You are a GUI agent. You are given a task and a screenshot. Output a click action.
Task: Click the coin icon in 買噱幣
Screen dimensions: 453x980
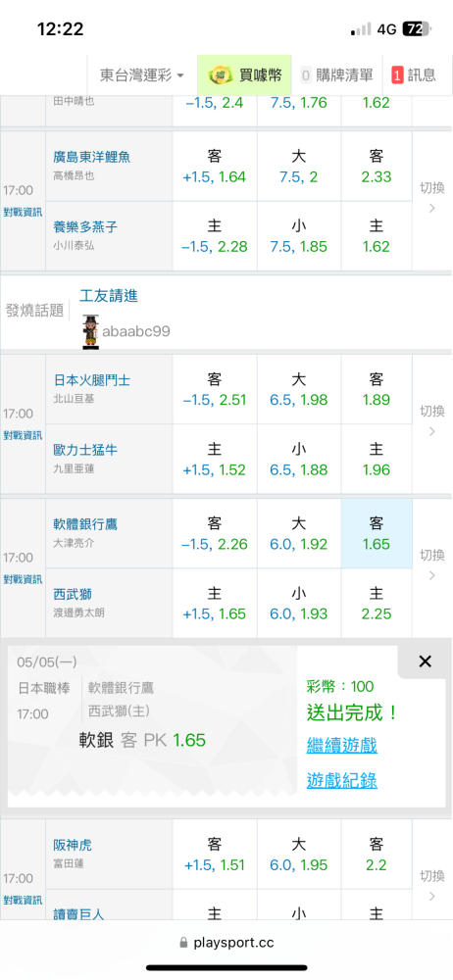point(220,75)
